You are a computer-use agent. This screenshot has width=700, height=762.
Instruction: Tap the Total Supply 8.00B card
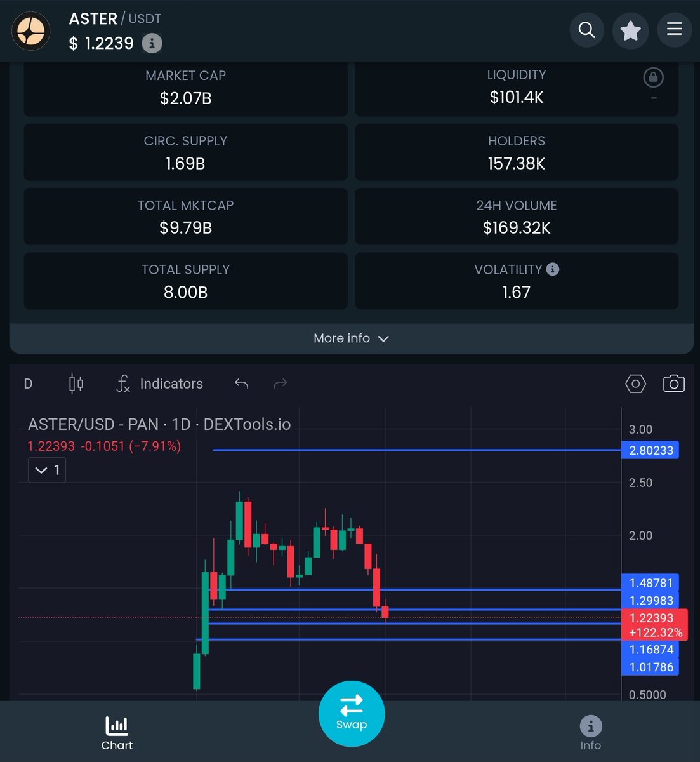pos(185,281)
